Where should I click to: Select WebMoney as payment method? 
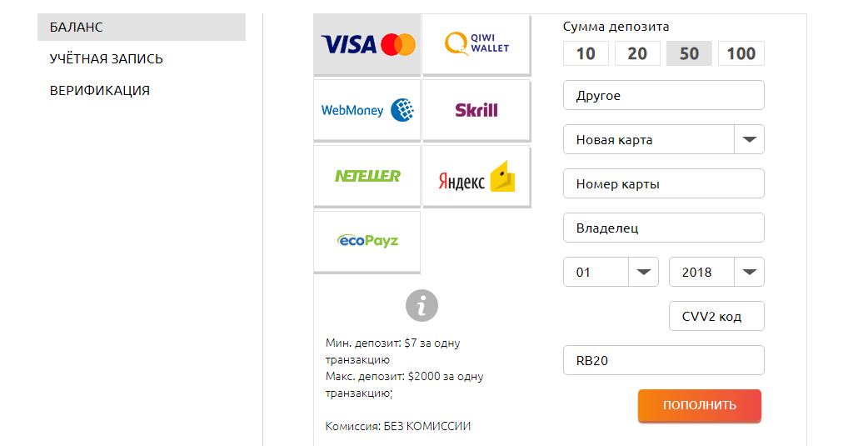[x=367, y=110]
